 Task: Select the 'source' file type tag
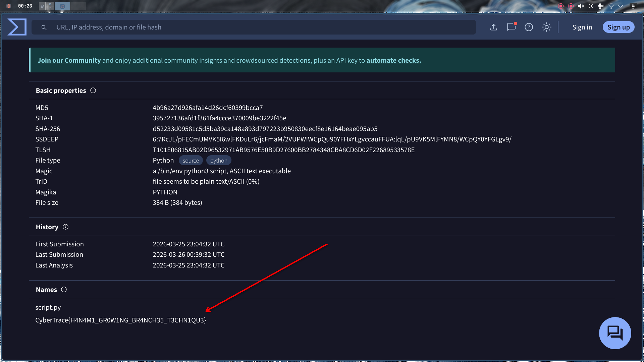[x=191, y=161]
